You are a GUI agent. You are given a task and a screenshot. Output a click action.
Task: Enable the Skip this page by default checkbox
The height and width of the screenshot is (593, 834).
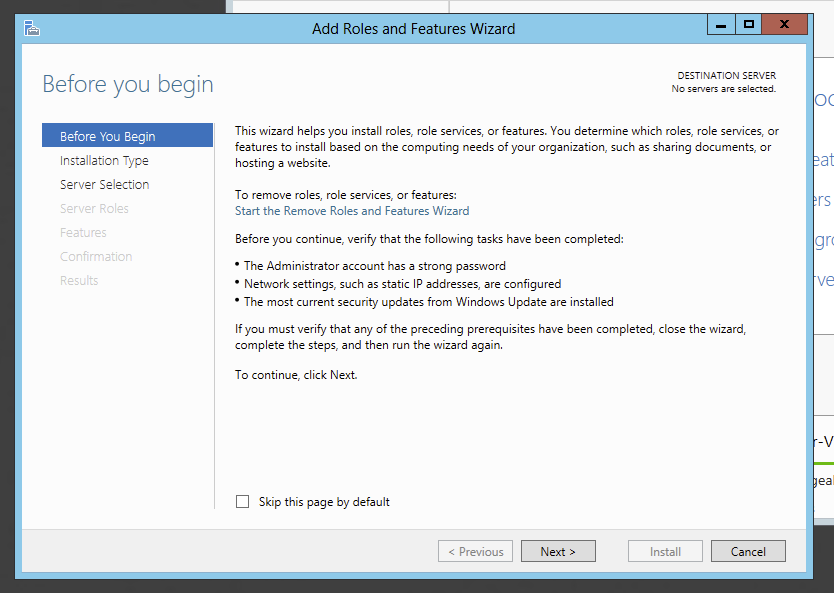(242, 502)
